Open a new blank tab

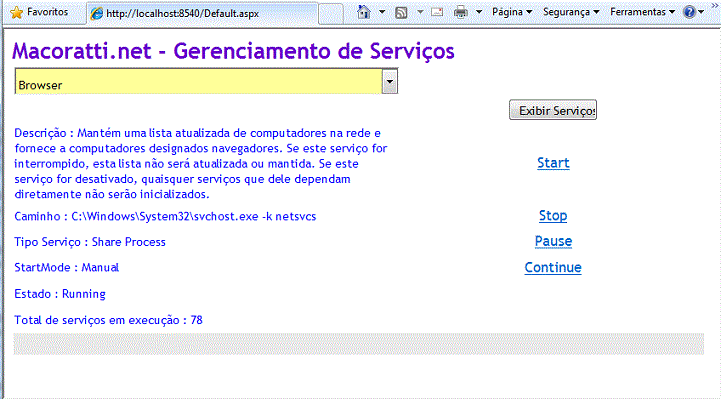(331, 13)
